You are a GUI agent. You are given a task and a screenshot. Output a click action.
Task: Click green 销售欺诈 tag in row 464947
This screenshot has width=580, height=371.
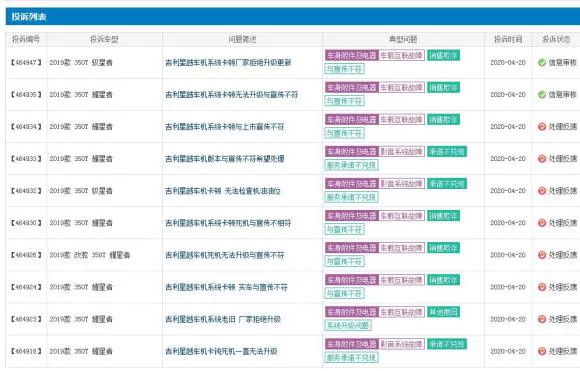click(443, 55)
